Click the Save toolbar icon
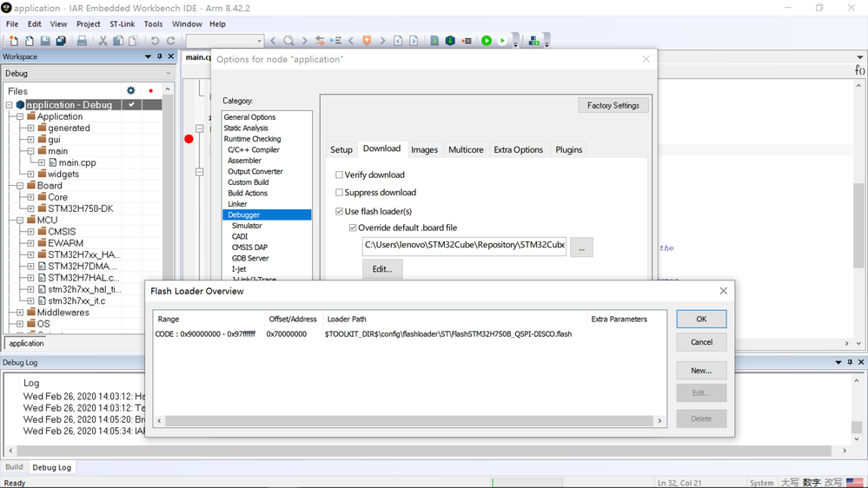 [x=45, y=41]
